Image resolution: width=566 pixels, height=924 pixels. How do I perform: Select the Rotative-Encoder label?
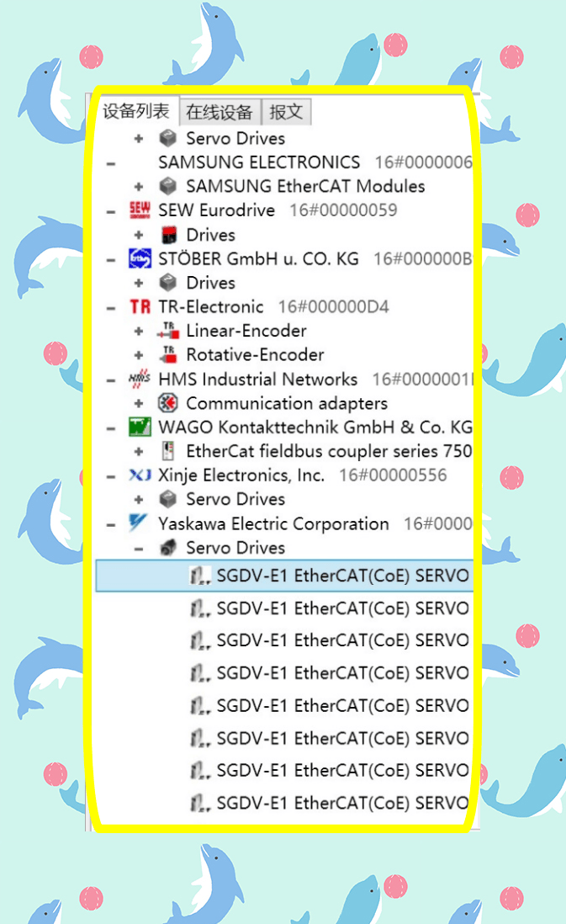coord(255,355)
